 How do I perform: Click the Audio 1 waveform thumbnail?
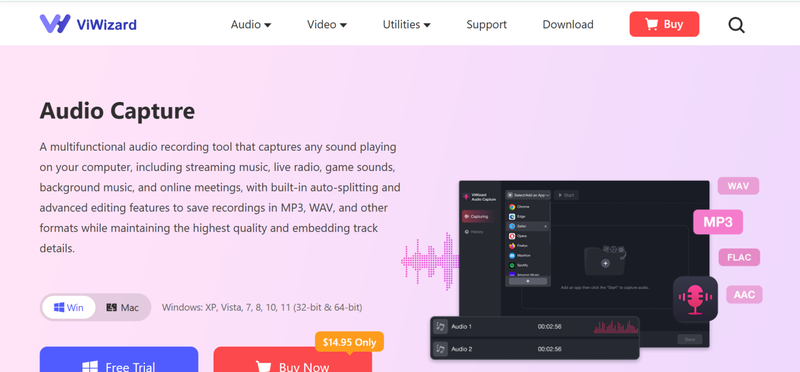pyautogui.click(x=616, y=327)
